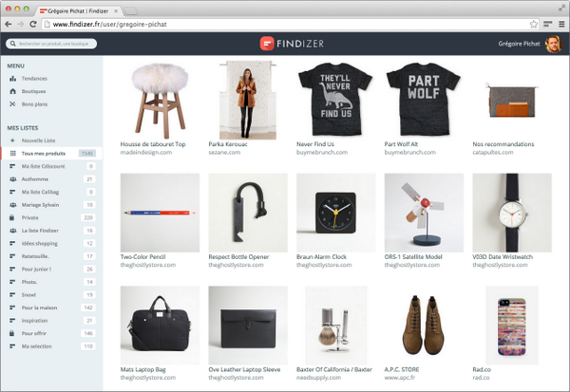Image resolution: width=570 pixels, height=392 pixels.
Task: Click the group icon beside Authomme
Action: click(12, 179)
